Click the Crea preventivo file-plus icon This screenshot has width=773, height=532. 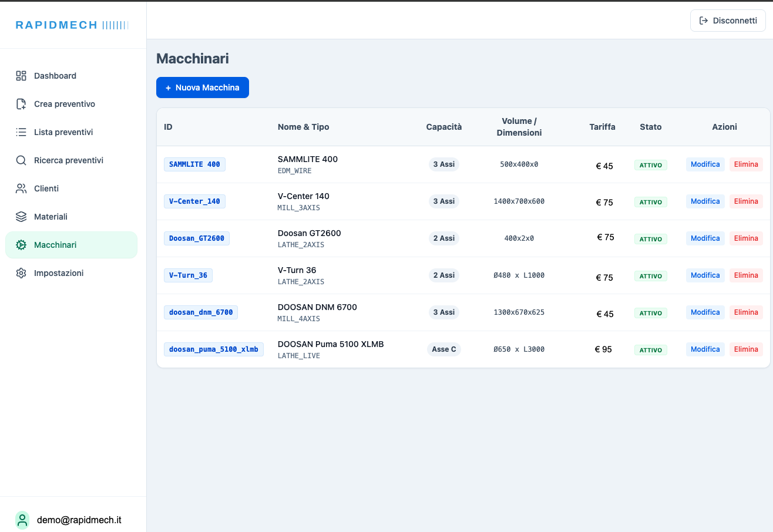pyautogui.click(x=21, y=104)
